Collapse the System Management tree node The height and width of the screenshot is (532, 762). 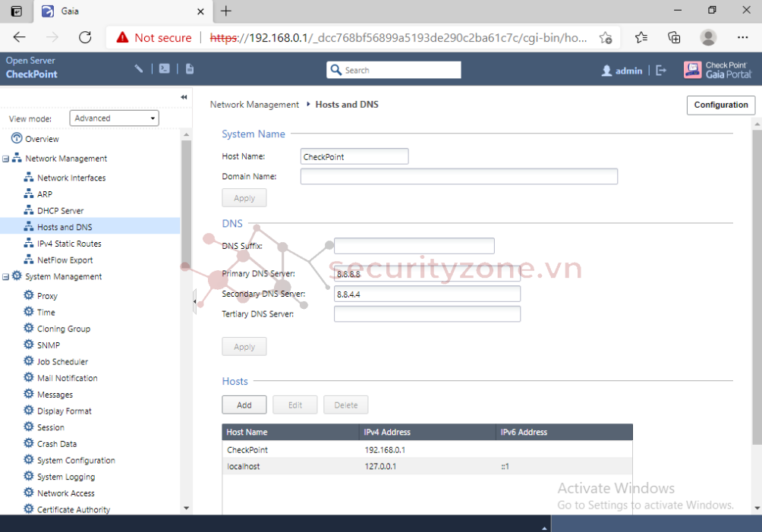pos(6,277)
